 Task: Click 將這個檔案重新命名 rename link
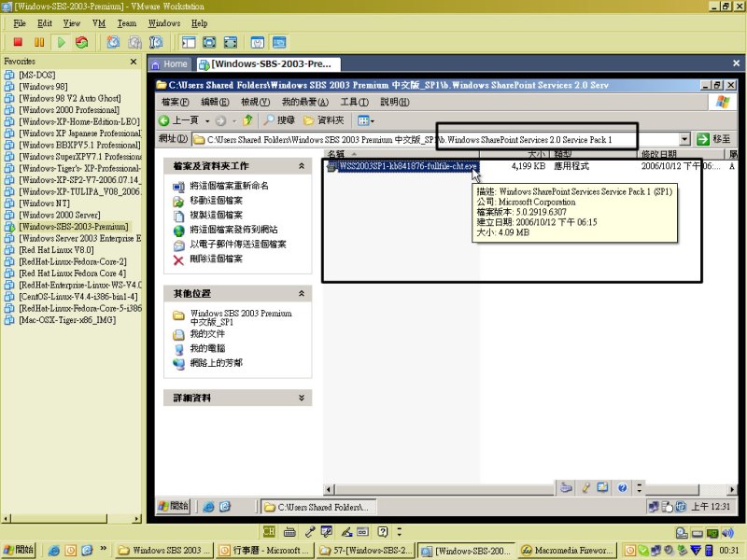point(229,186)
